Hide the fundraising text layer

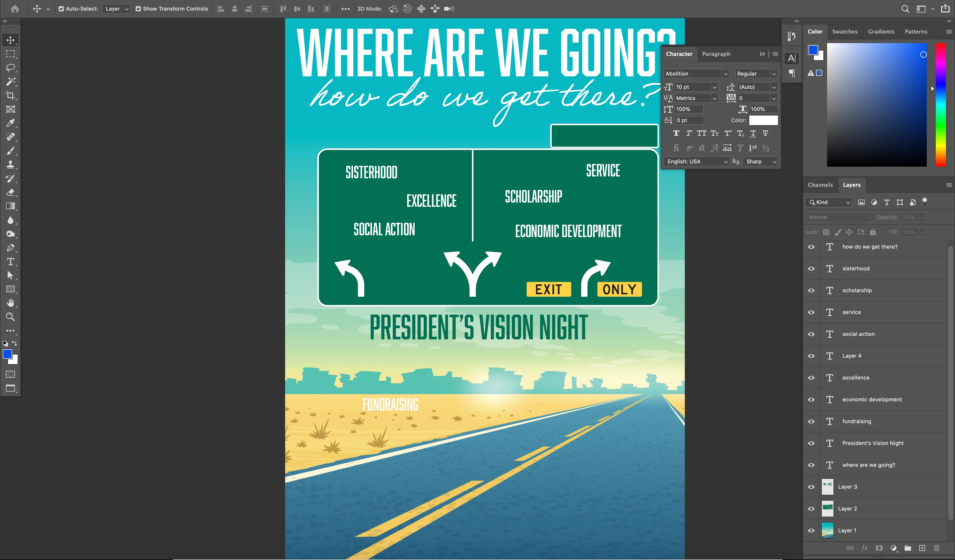(x=811, y=421)
